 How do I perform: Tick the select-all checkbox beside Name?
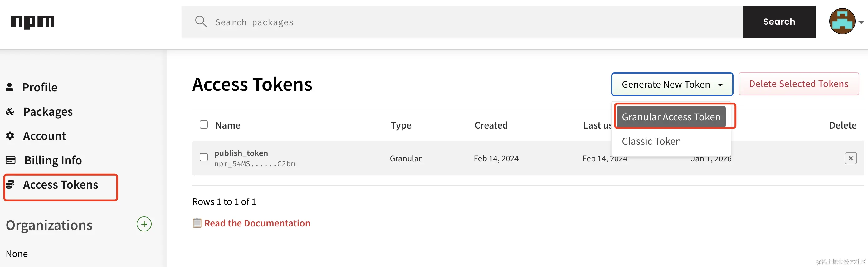click(x=203, y=124)
